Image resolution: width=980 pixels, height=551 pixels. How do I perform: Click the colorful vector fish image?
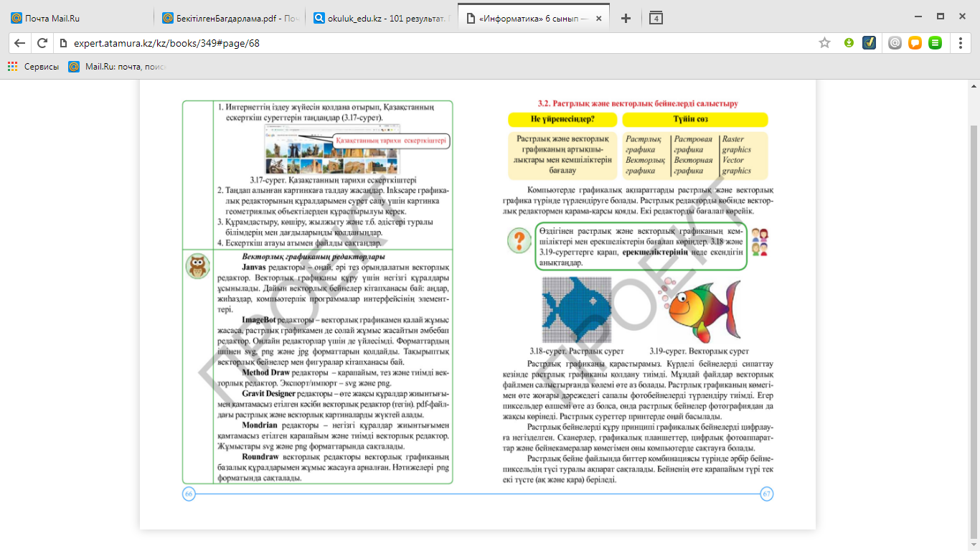pos(699,311)
